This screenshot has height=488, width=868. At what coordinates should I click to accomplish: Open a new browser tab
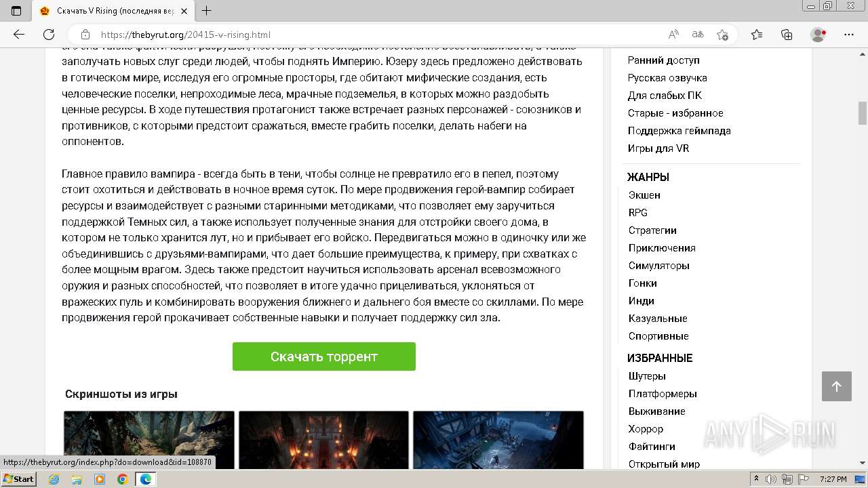207,11
